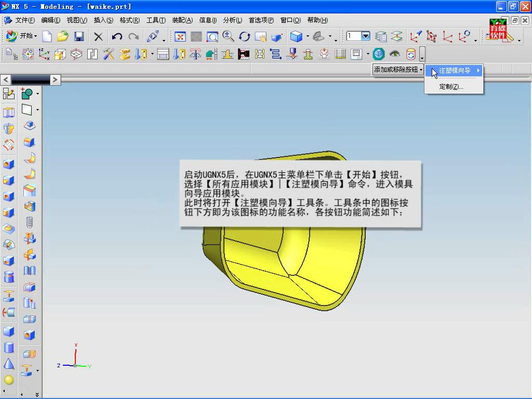Click the Load Product document icon
This screenshot has height=399, width=532.
pyautogui.click(x=11, y=54)
